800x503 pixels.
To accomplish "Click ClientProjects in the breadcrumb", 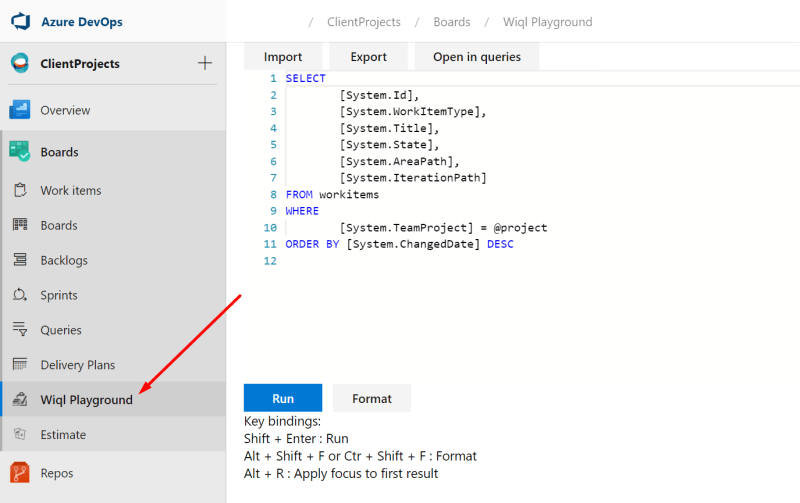I will coord(364,22).
